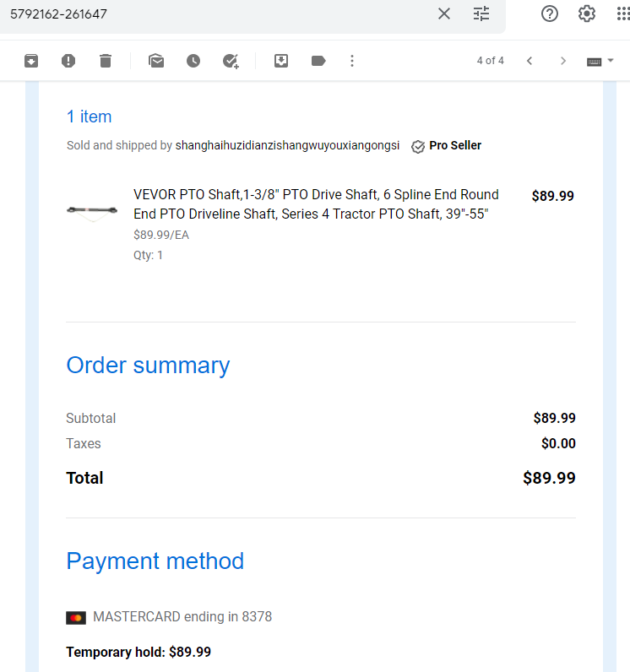Mark the email as unread
The image size is (630, 672).
point(156,61)
